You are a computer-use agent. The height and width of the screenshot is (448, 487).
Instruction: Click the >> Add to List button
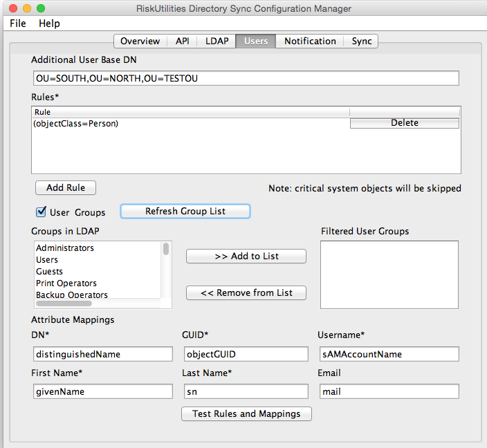coord(246,256)
